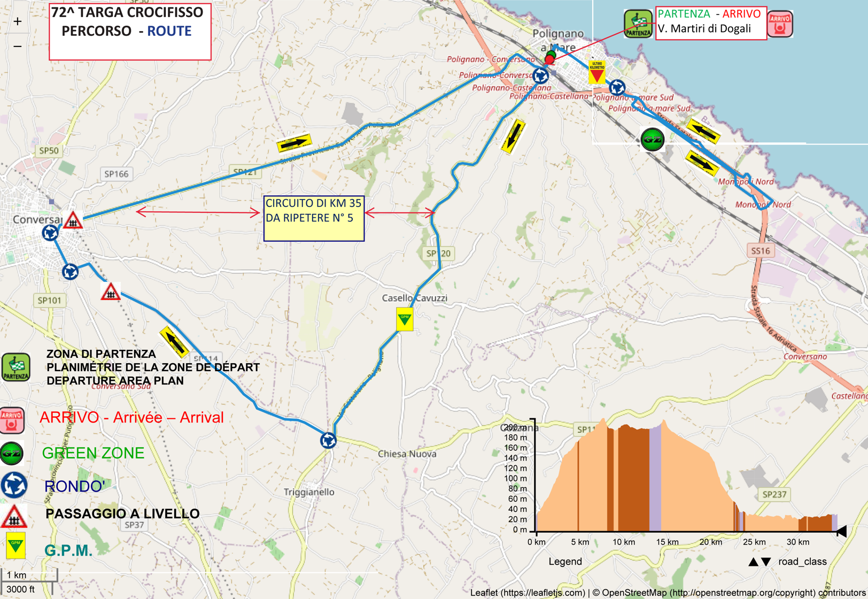
Task: Click the roundabout marker near Chiesa Nuova
Action: (328, 441)
